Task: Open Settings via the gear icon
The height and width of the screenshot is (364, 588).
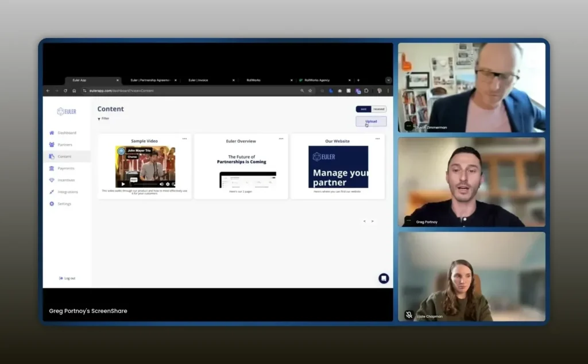Action: [x=52, y=204]
